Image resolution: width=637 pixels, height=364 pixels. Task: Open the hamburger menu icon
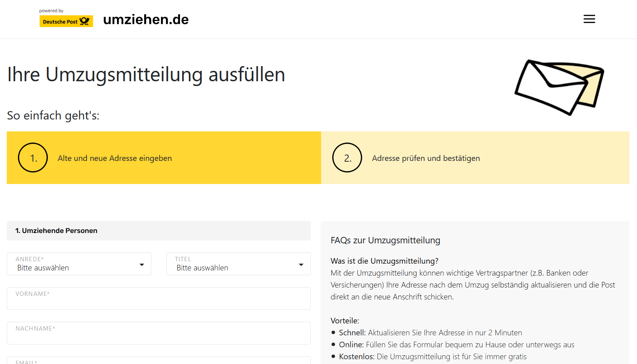[589, 19]
